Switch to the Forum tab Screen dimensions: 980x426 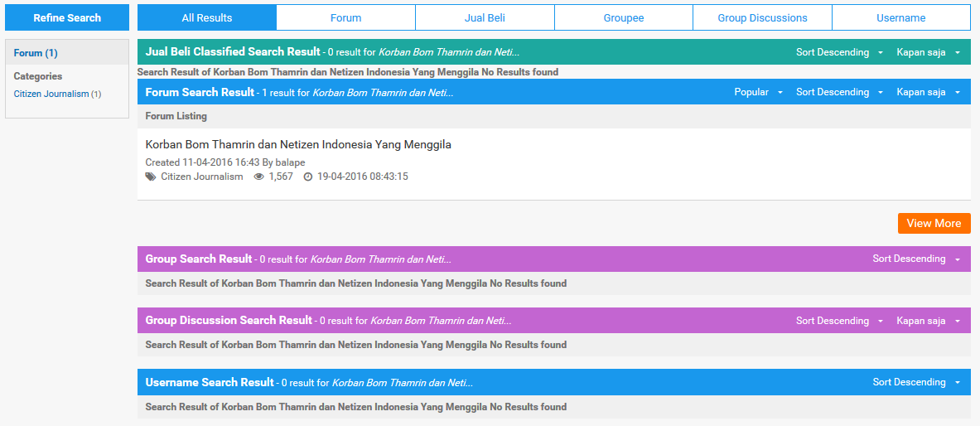coord(345,17)
